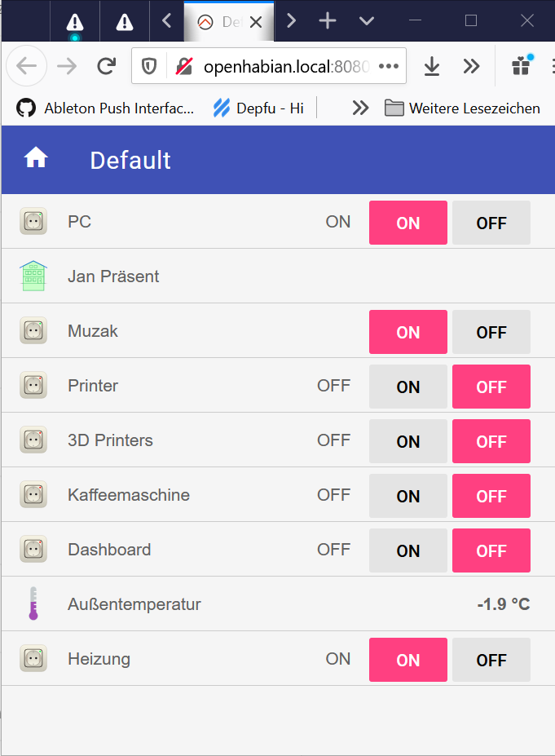The height and width of the screenshot is (756, 555).
Task: Switch Kaffeemaschine ON
Action: tap(408, 496)
